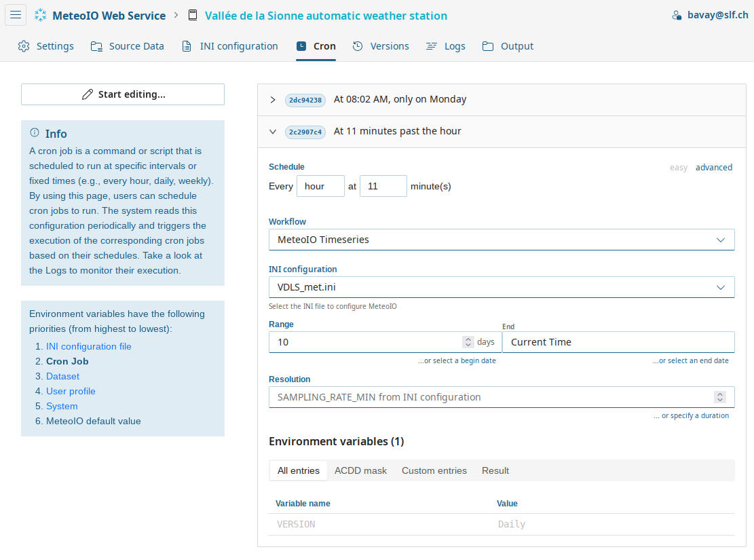The width and height of the screenshot is (754, 560).
Task: Open the INI configuration VDLS_met.ini dropdown
Action: pyautogui.click(x=501, y=287)
